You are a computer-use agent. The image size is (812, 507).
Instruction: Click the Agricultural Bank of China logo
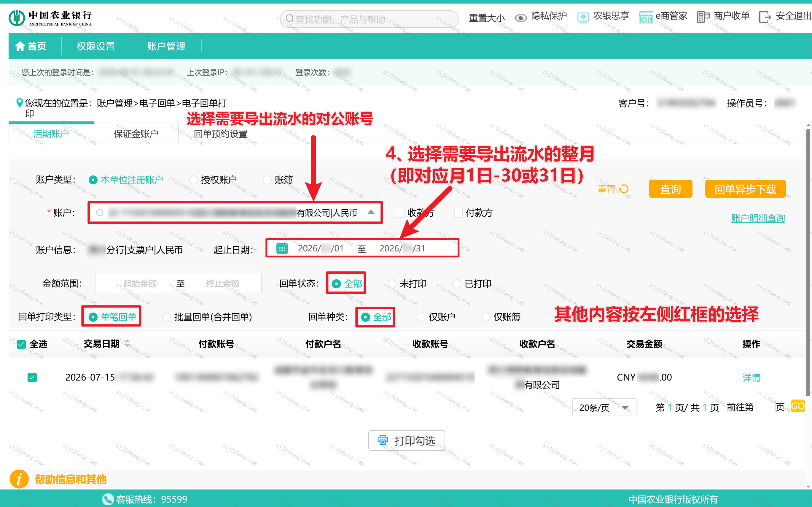(x=50, y=18)
